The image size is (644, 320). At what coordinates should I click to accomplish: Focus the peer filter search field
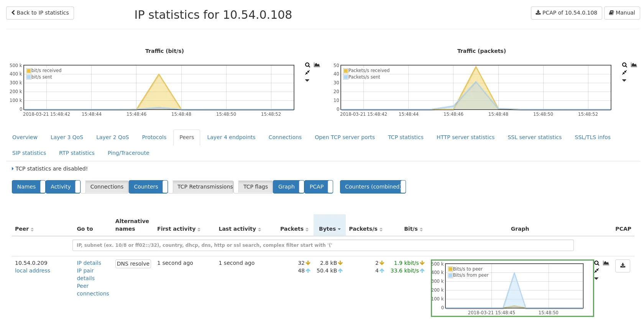pos(323,245)
